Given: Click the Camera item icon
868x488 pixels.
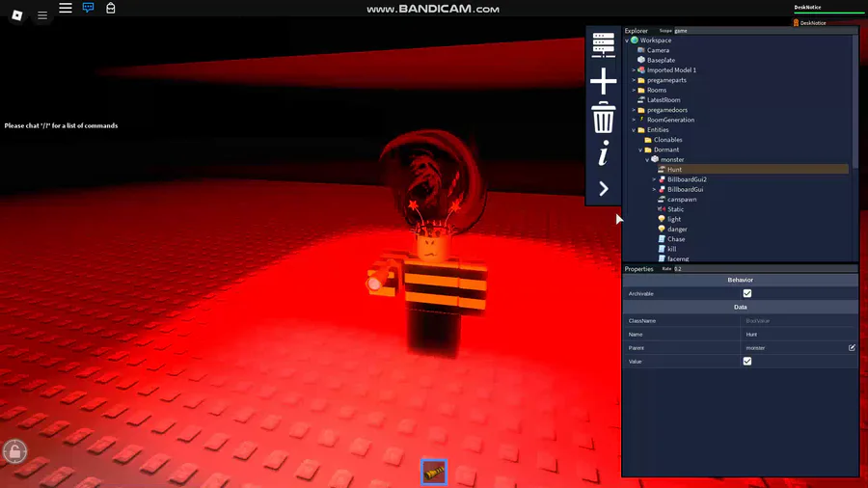Looking at the screenshot, I should (641, 50).
